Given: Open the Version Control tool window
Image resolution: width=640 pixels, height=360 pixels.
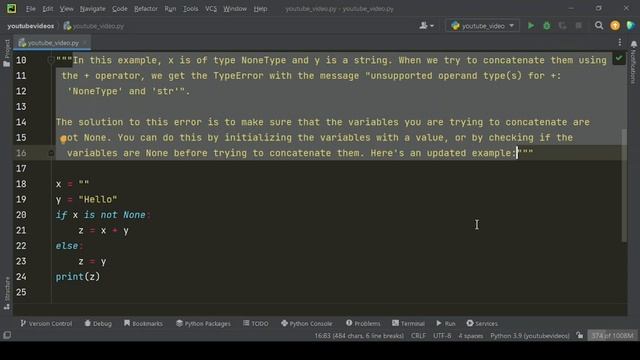Looking at the screenshot, I should 46,323.
